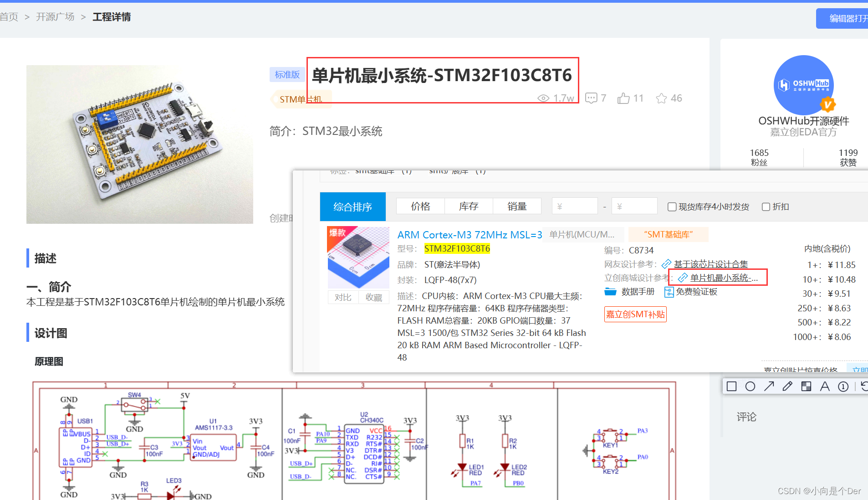
Task: Click the OSHWHub开源硬件 author name
Action: 804,121
